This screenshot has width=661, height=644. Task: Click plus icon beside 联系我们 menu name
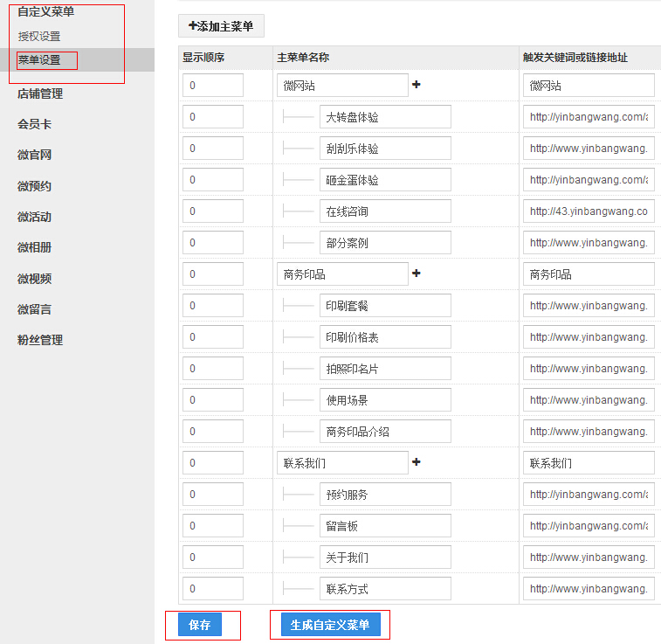coord(417,462)
